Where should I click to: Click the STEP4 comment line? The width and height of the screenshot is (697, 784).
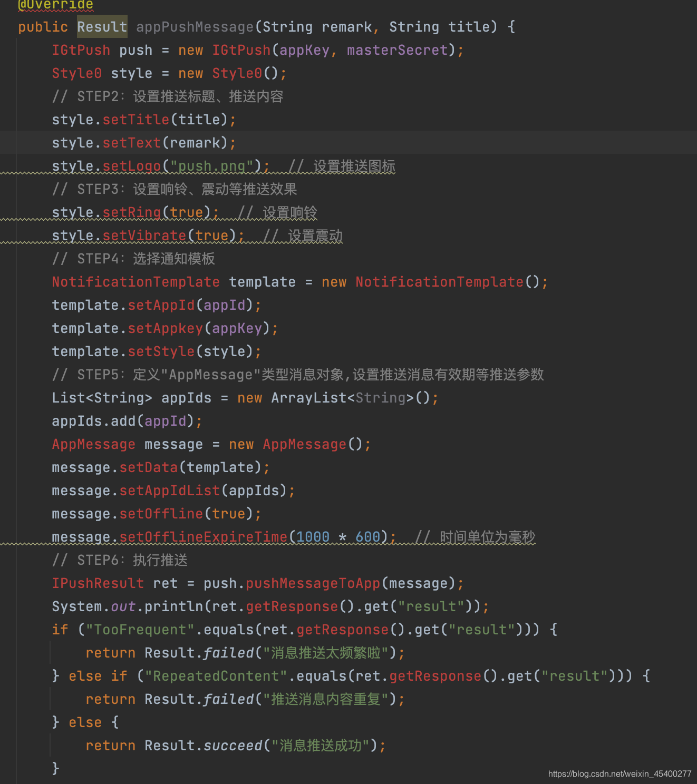[133, 259]
